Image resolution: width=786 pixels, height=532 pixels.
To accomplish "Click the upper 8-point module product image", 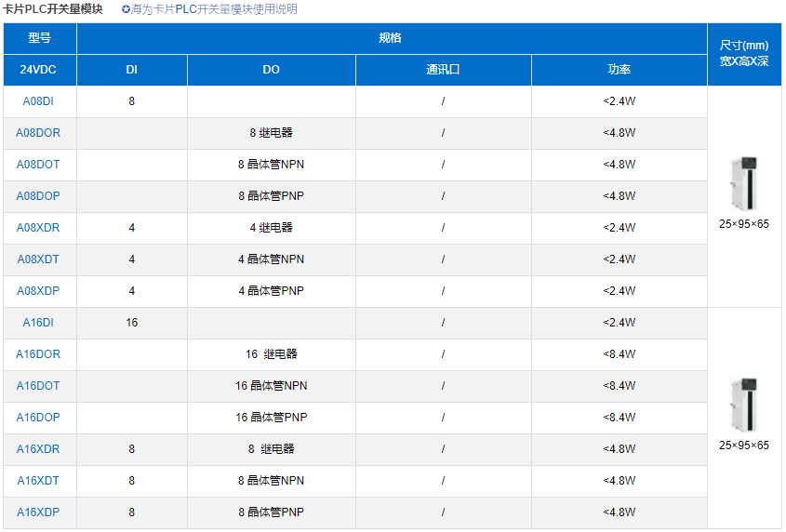I will 744,184.
